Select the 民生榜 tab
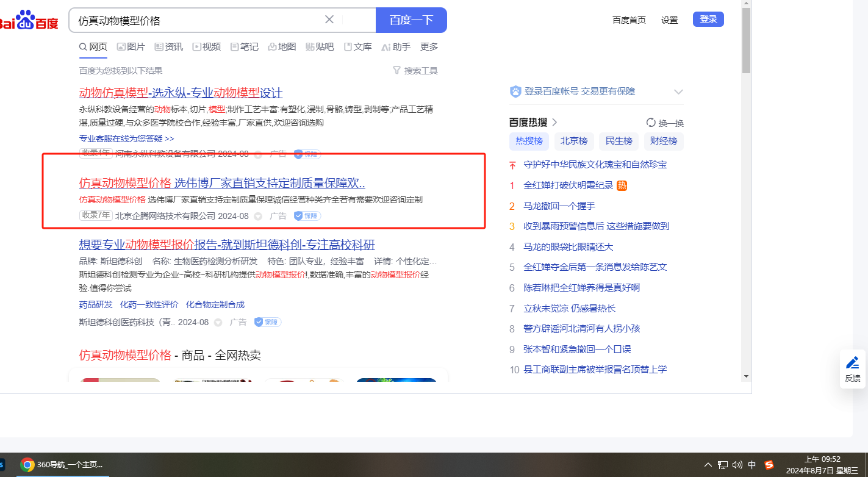 tap(619, 141)
